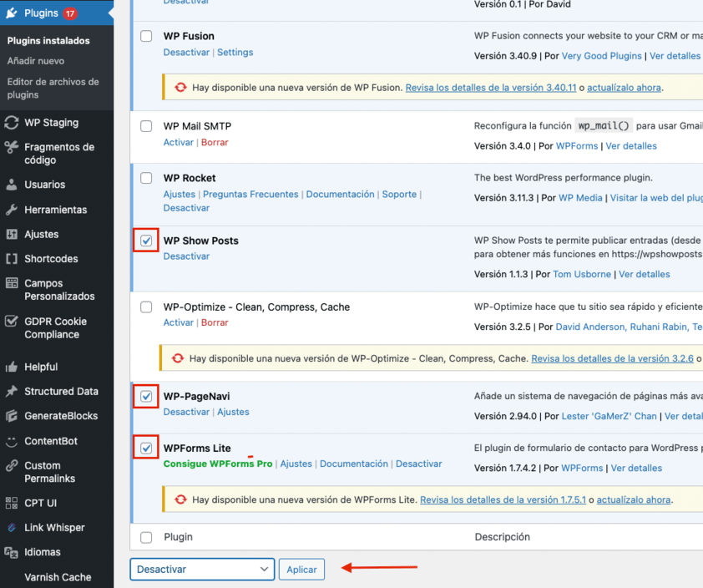Click the WP-Optimize update refresh icon
The image size is (703, 588).
[178, 358]
